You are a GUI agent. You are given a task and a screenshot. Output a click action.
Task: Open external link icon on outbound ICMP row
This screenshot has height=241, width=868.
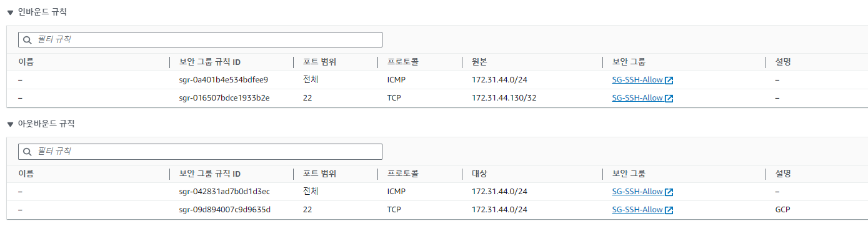[669, 192]
